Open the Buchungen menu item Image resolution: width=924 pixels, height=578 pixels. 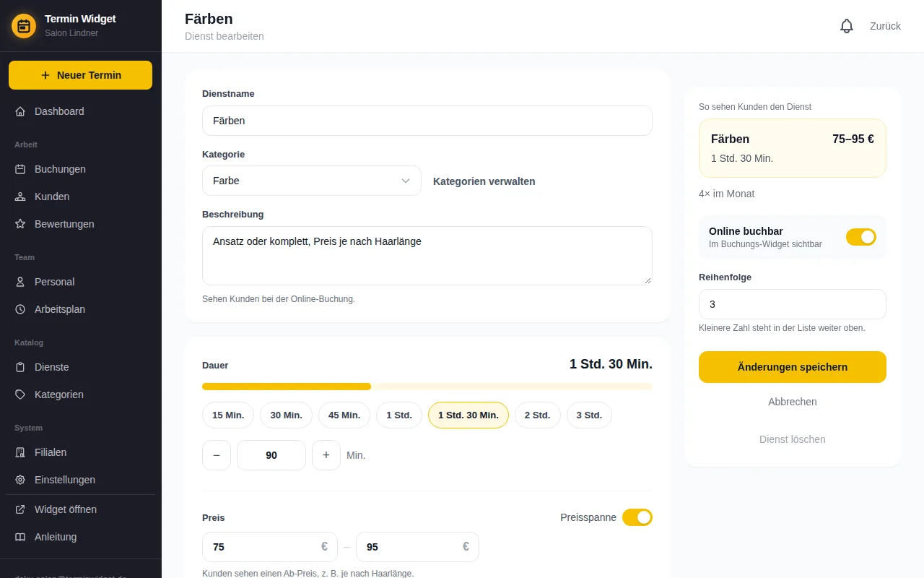pos(81,169)
